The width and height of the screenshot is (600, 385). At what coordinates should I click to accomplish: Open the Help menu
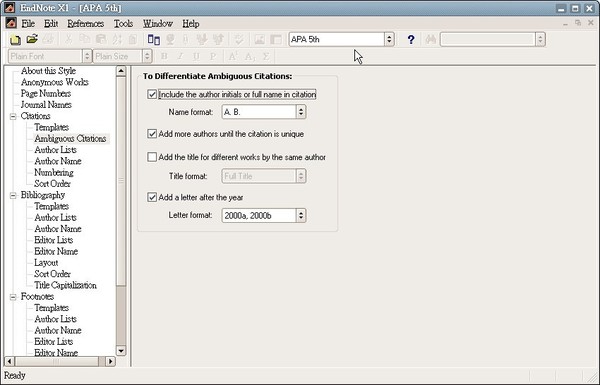click(191, 23)
